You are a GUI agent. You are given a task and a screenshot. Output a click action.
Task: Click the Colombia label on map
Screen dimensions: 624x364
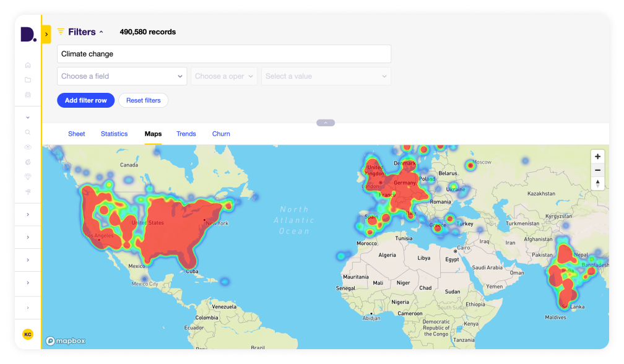pos(207,318)
